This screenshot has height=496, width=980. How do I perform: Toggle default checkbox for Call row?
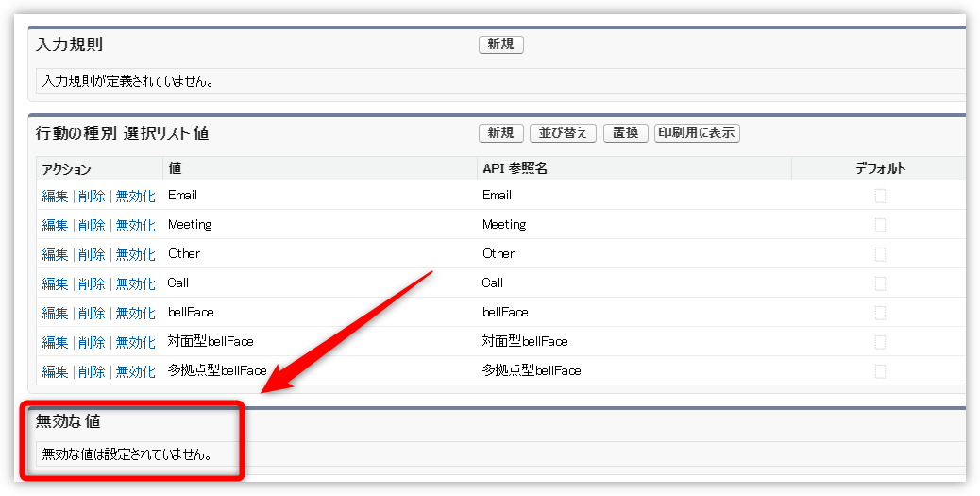[x=880, y=284]
